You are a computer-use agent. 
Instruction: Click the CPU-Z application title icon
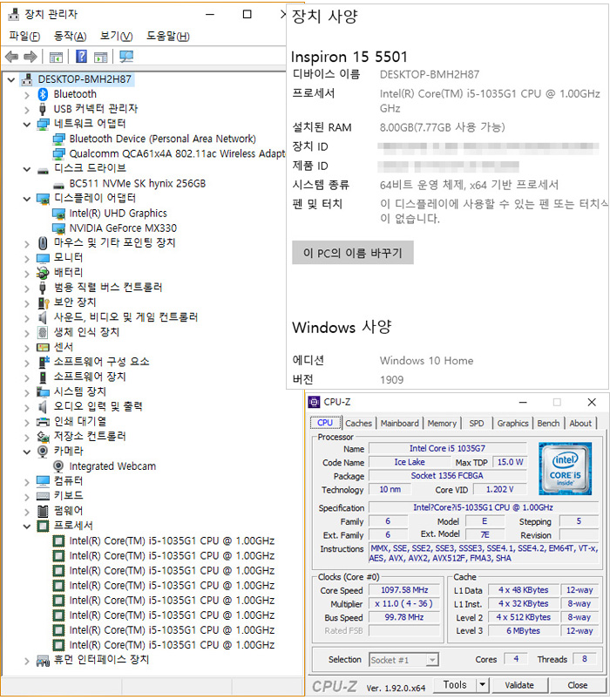point(314,402)
